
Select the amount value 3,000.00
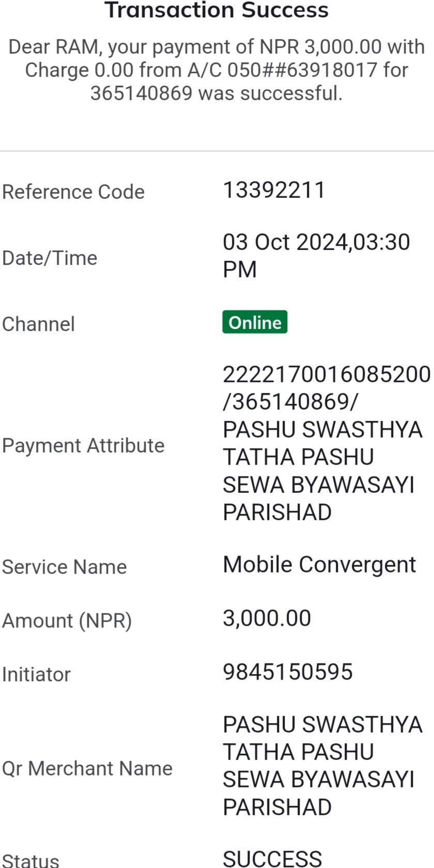click(267, 618)
